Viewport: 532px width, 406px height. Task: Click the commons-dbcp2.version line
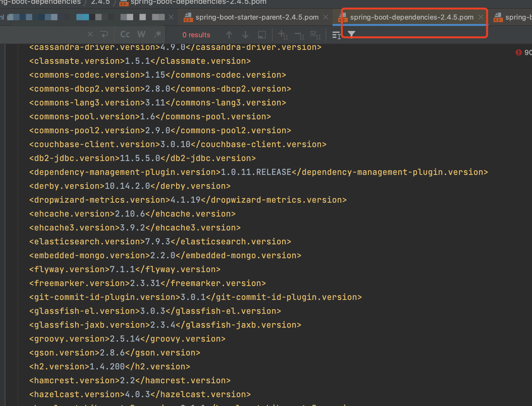pos(160,89)
